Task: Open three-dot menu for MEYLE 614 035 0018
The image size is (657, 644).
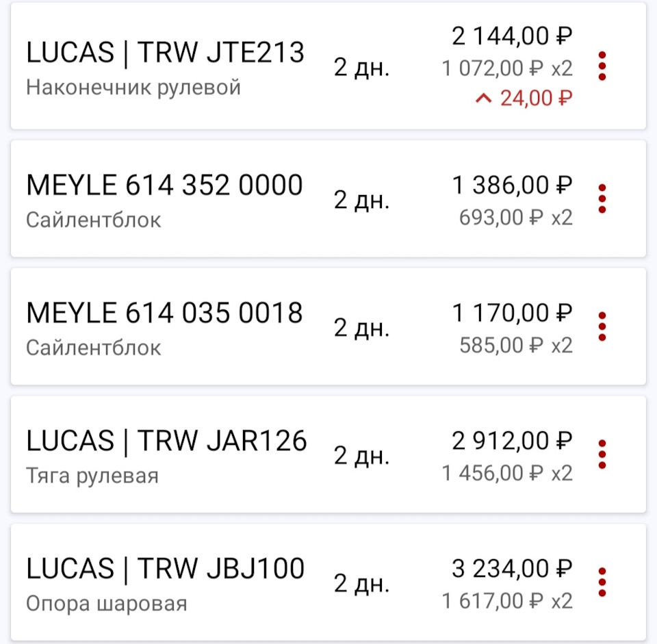Action: pos(602,326)
